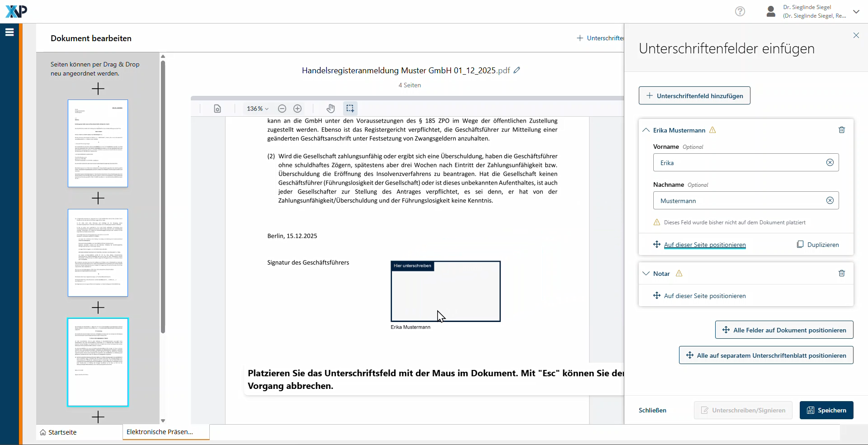
Task: Click the zoom out minus icon
Action: tap(282, 109)
